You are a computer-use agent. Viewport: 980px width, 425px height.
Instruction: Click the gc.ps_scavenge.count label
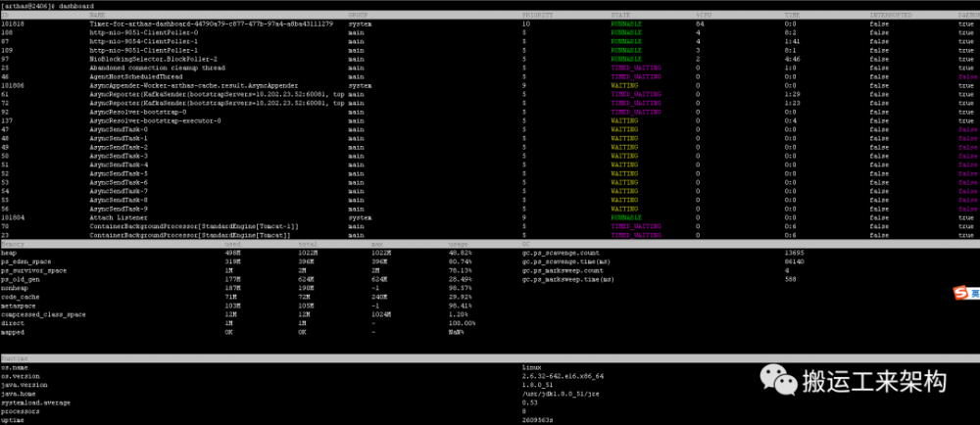[x=561, y=253]
